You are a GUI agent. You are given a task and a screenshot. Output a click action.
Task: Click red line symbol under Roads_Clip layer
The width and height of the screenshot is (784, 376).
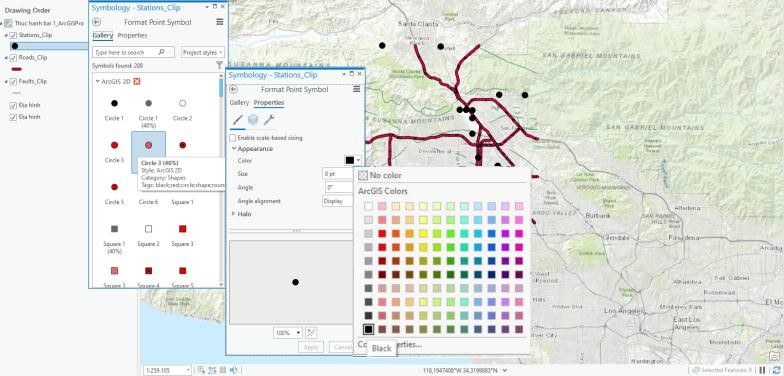tap(16, 69)
